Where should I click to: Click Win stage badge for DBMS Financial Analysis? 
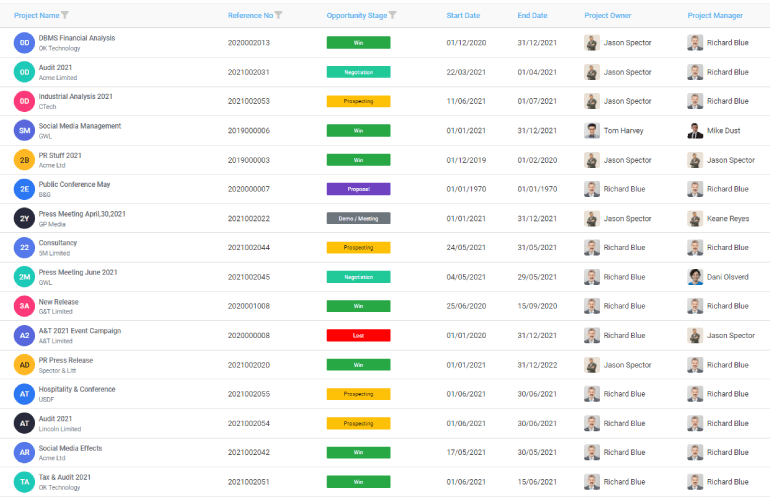tap(358, 43)
